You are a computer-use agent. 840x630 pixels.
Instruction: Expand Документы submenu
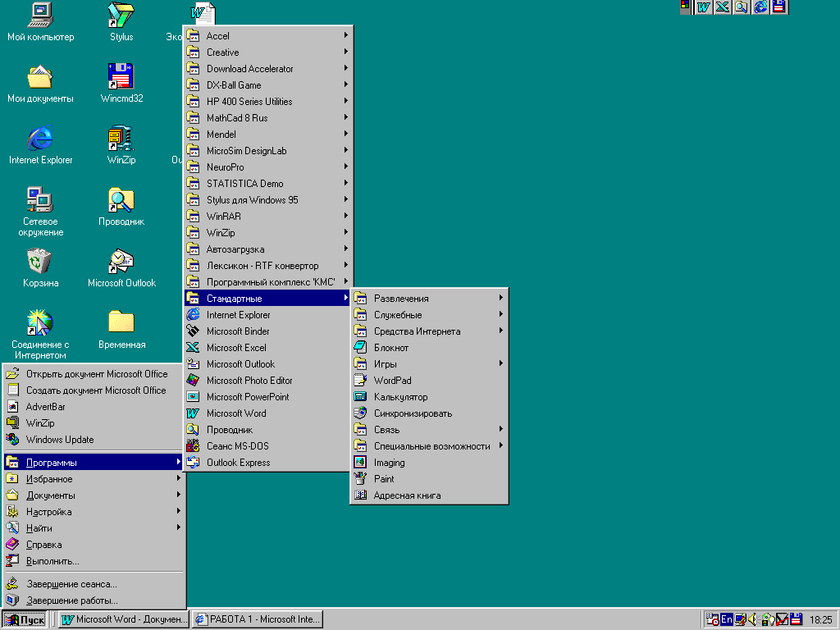94,495
